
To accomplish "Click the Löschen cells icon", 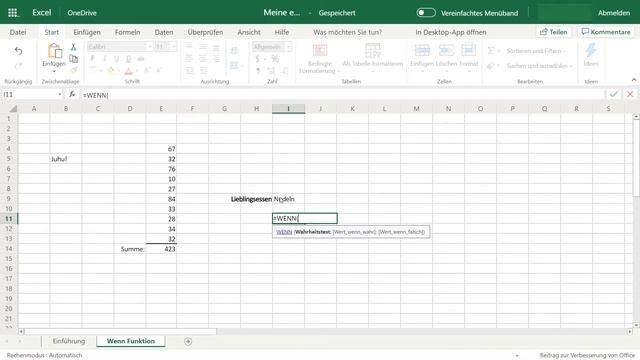I will pos(446,50).
